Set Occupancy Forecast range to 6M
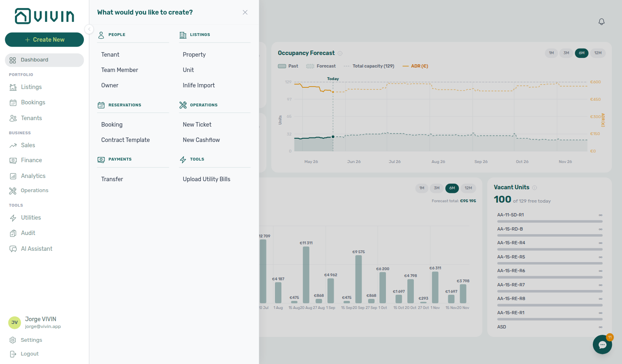 coord(582,53)
